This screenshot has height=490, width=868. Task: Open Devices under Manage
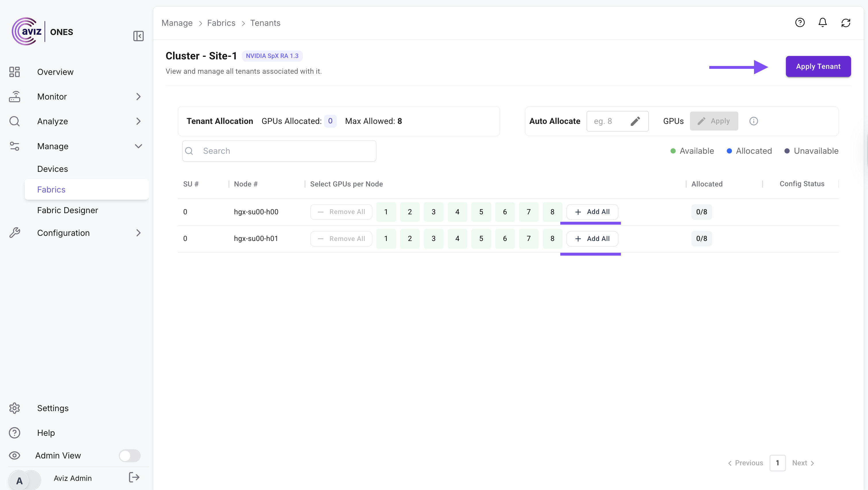coord(53,169)
